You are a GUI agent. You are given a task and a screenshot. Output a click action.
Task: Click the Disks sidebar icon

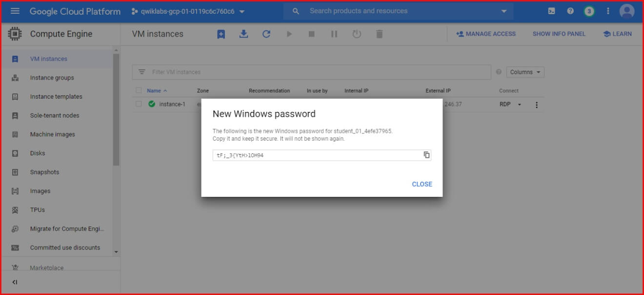pos(15,153)
